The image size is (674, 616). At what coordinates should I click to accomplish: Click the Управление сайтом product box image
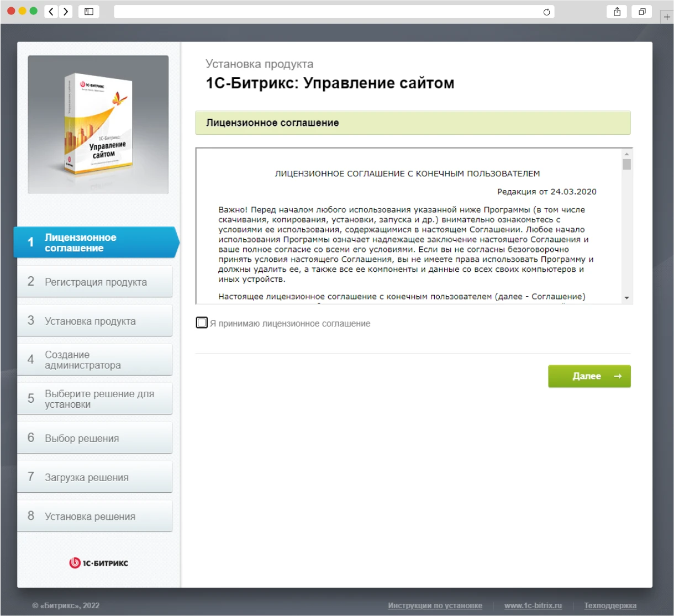98,124
